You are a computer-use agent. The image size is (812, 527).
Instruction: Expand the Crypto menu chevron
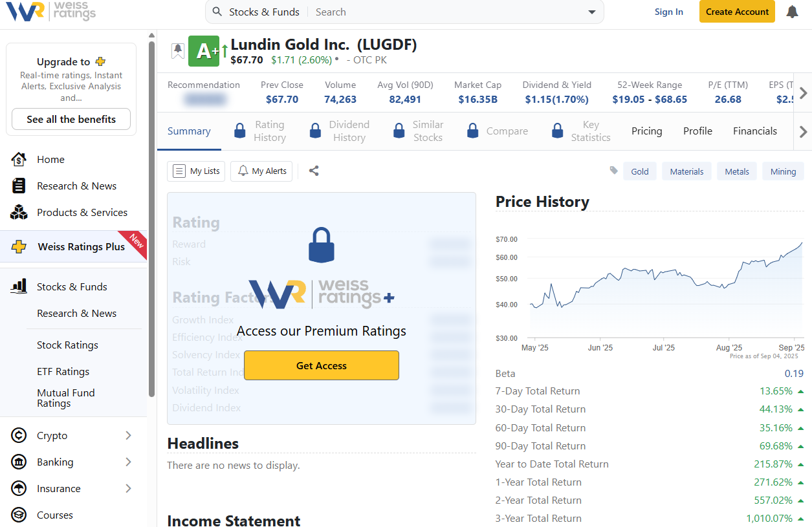128,435
